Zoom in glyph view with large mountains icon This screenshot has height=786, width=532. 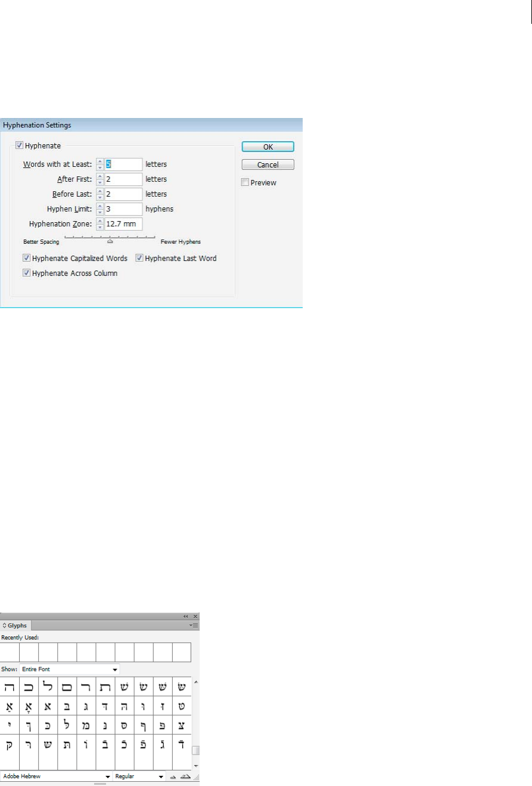185,777
